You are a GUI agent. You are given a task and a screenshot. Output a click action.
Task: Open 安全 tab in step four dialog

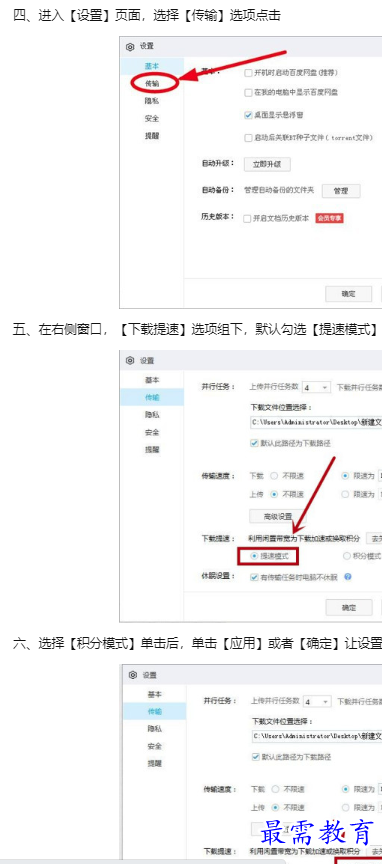152,118
